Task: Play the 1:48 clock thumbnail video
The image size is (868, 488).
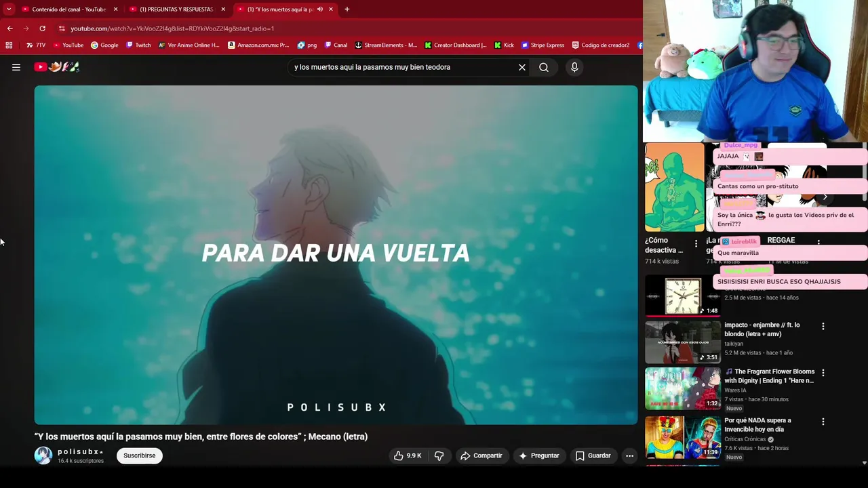Action: tap(683, 296)
